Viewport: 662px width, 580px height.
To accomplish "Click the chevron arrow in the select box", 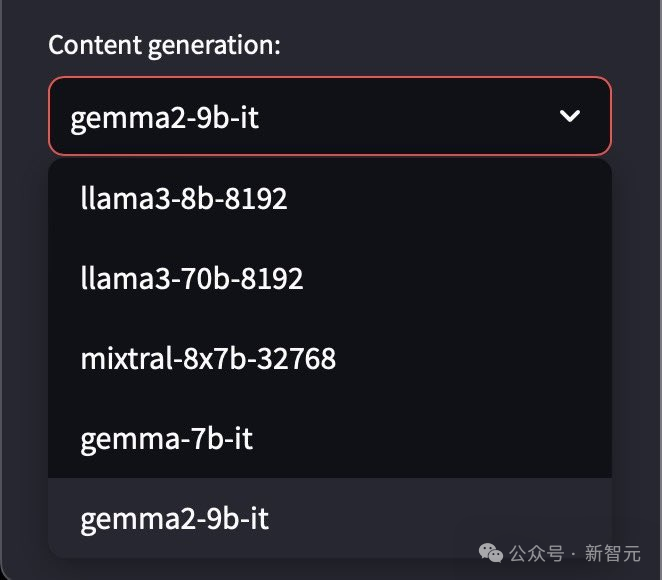I will point(570,117).
